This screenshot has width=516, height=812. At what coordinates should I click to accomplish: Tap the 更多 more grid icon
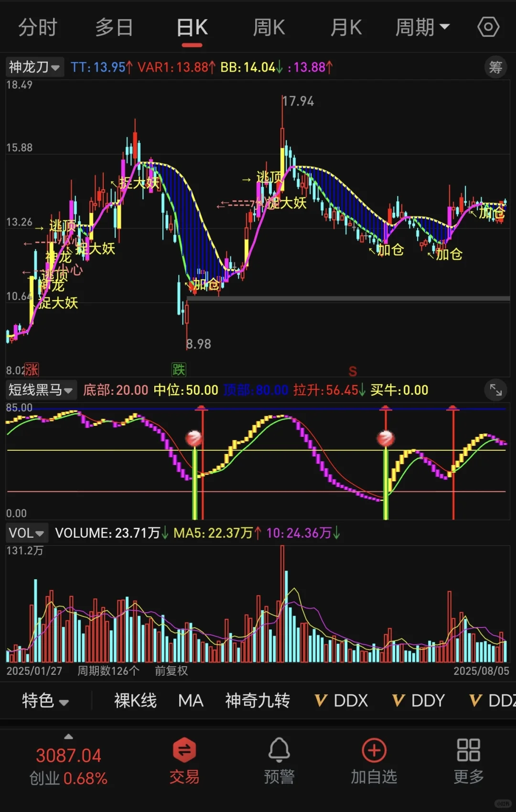point(468,760)
